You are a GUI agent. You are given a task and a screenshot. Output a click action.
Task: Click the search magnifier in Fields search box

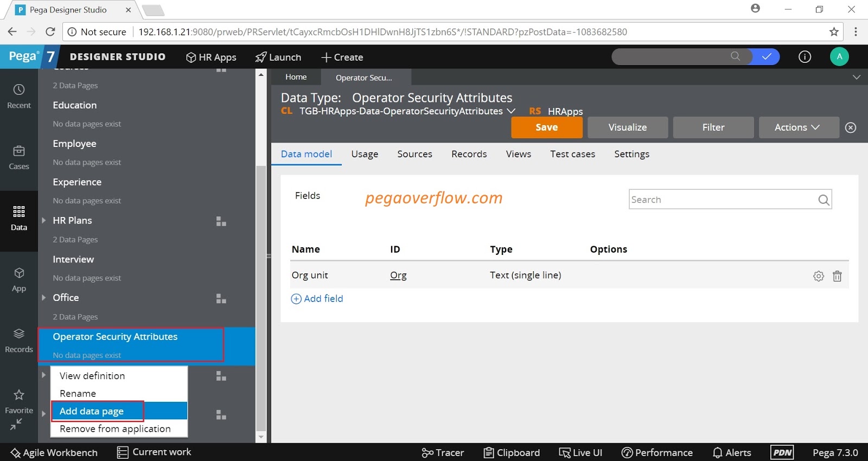tap(824, 200)
